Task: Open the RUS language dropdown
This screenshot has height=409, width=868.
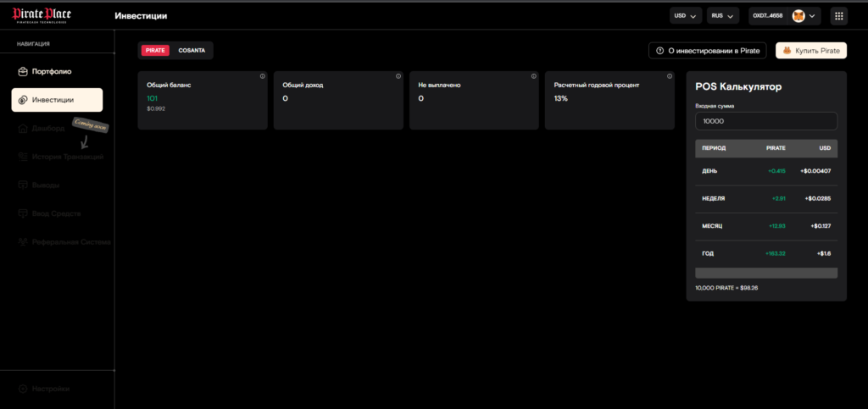Action: point(723,16)
